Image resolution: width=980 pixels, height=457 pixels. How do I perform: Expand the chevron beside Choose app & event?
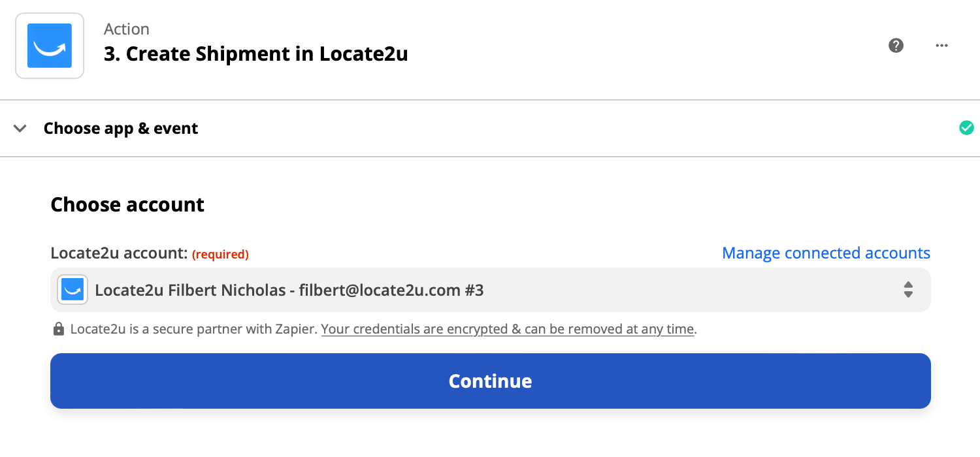pyautogui.click(x=20, y=129)
